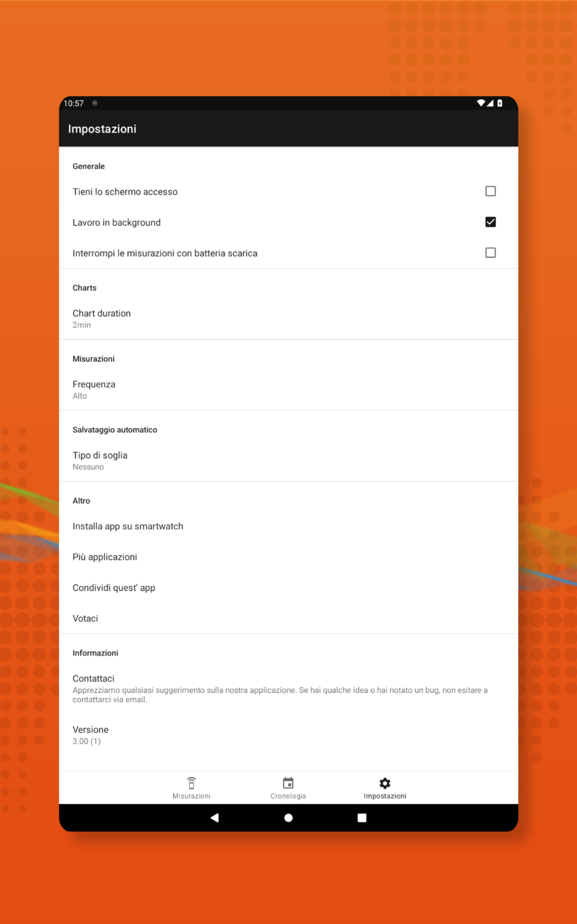The width and height of the screenshot is (577, 924).
Task: Enable Tieni lo schermo accesso checkbox
Action: pyautogui.click(x=490, y=191)
